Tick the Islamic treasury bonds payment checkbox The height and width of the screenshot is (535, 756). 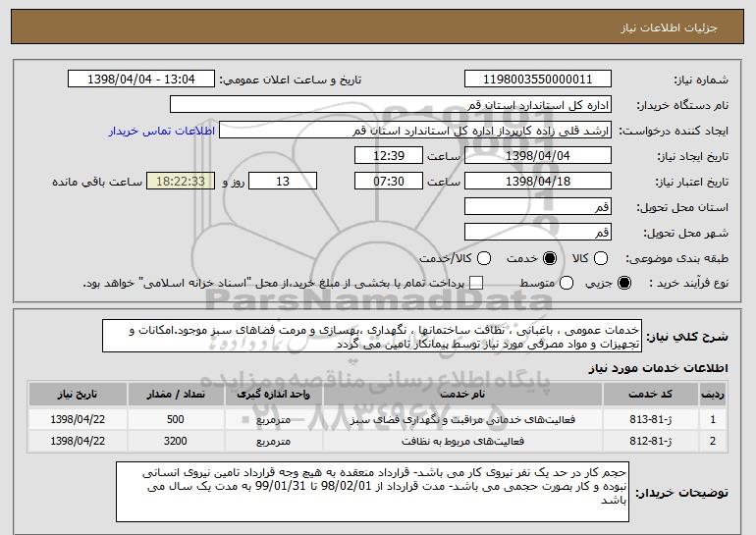point(476,283)
